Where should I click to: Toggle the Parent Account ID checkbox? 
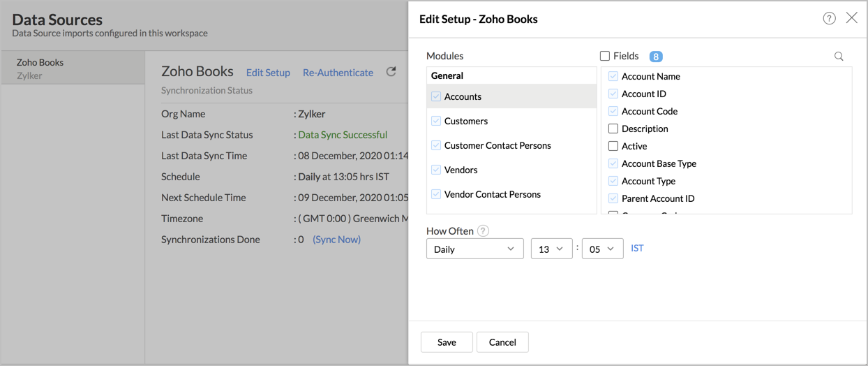tap(613, 198)
